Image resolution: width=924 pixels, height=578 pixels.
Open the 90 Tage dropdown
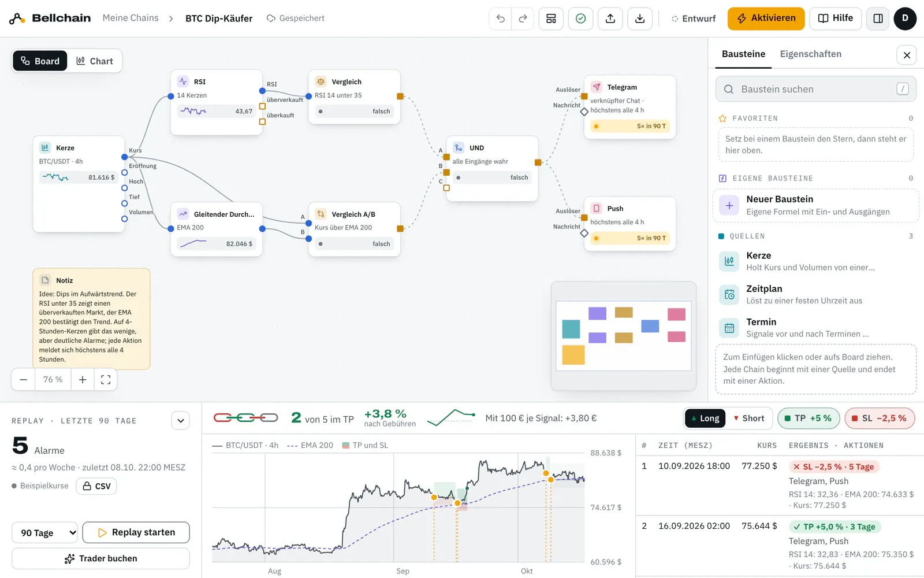coord(45,532)
